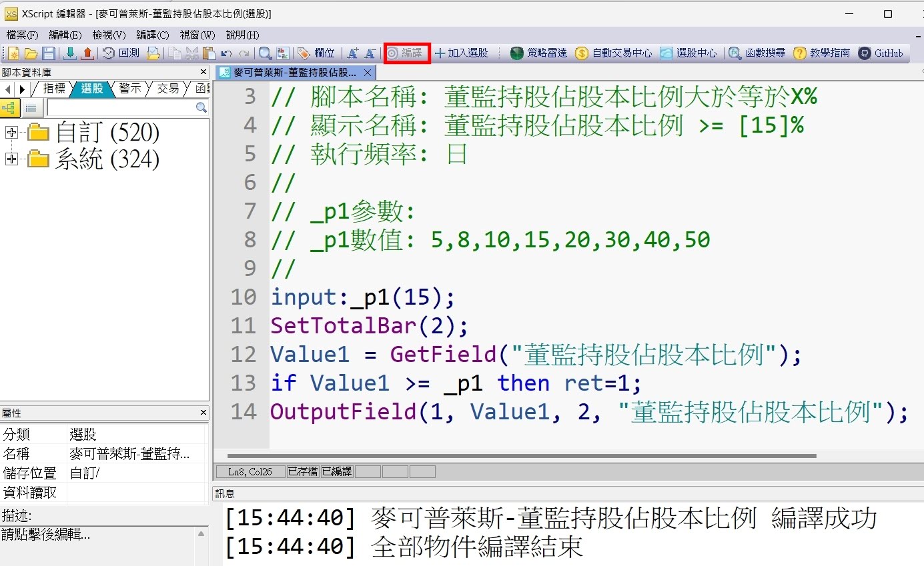
Task: Expand the 自訂 (520) folder
Action: coord(11,133)
